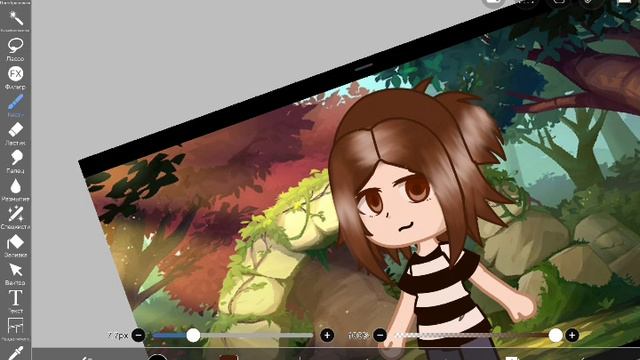This screenshot has height=360, width=640.
Task: Select the Lasso tool
Action: 16,46
